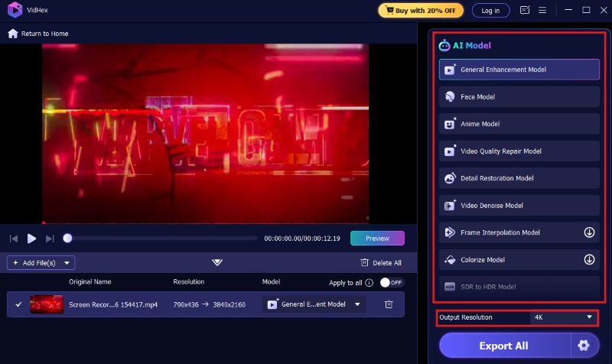Open the Output Resolution 4K dropdown
This screenshot has height=364, width=612.
(562, 317)
